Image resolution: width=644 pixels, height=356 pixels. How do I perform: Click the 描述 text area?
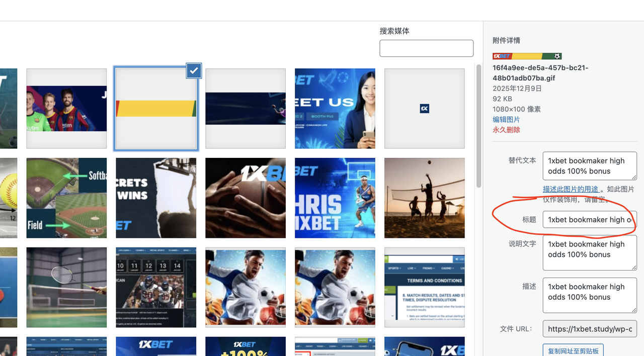[x=590, y=295]
